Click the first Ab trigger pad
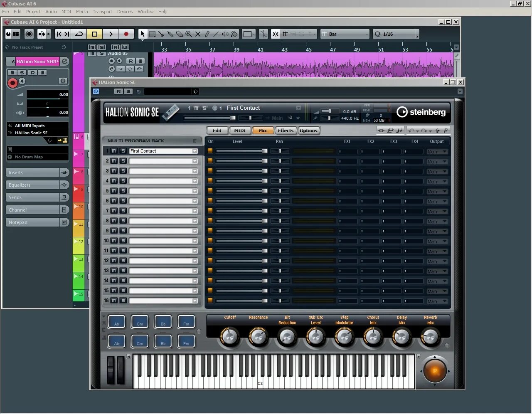The width and height of the screenshot is (532, 414). click(117, 321)
